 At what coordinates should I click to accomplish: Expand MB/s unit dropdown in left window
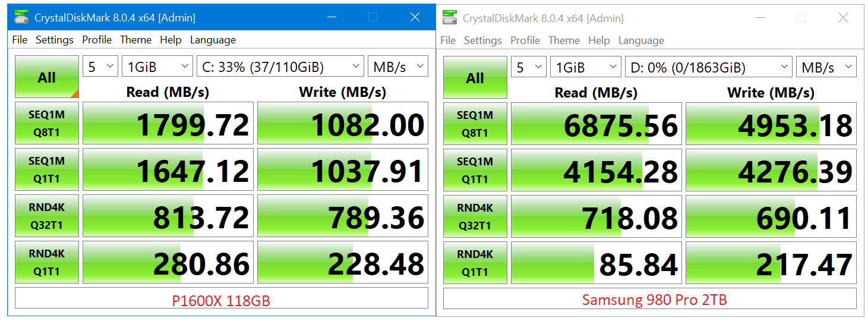click(398, 67)
